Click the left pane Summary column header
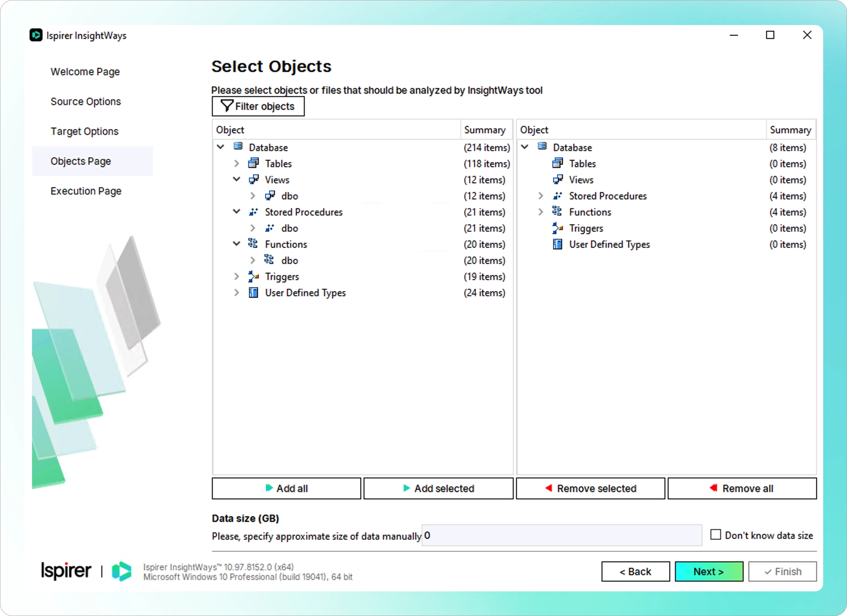This screenshot has height=616, width=847. [x=486, y=129]
